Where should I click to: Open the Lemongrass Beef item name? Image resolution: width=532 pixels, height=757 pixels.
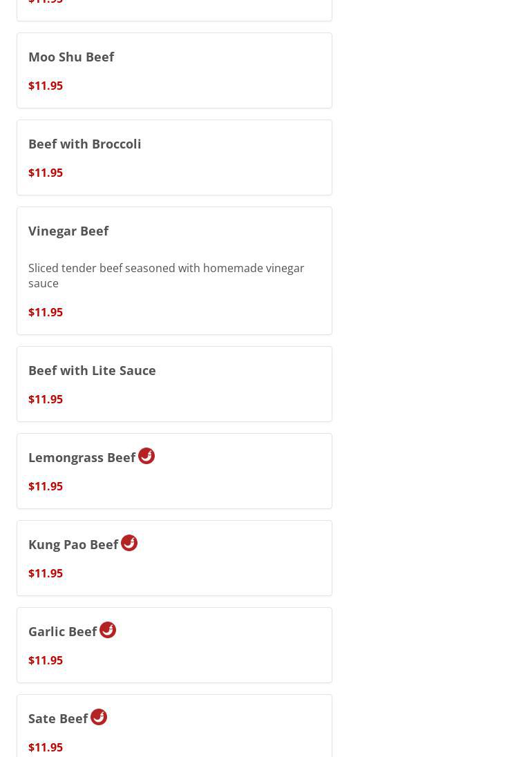[82, 457]
